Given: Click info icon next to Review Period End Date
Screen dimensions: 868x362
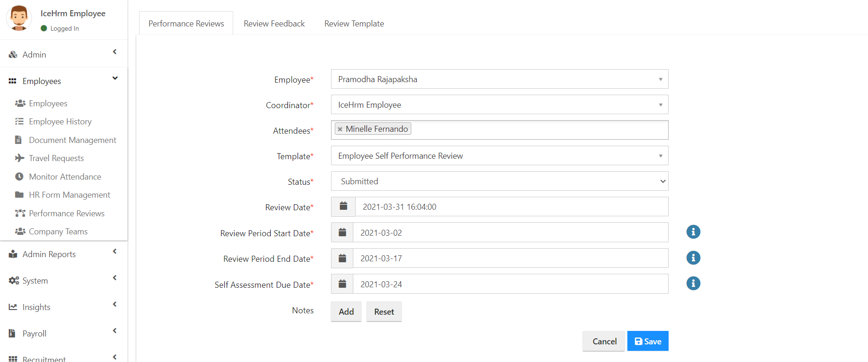Looking at the screenshot, I should [693, 258].
